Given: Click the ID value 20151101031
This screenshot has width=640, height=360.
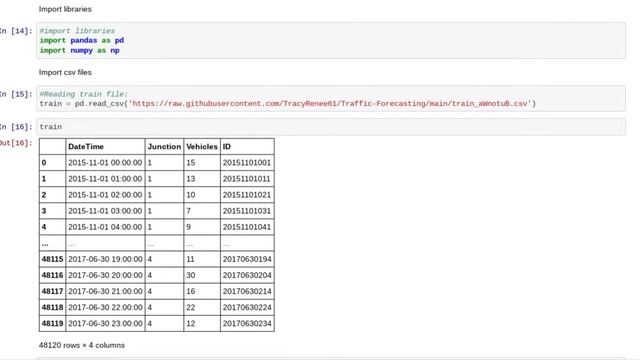Looking at the screenshot, I should 247,211.
